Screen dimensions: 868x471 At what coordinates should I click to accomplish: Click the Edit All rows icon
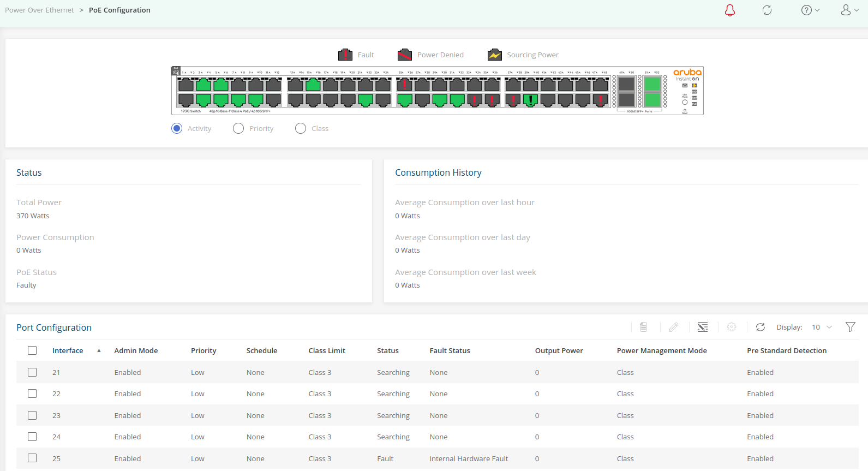click(702, 327)
